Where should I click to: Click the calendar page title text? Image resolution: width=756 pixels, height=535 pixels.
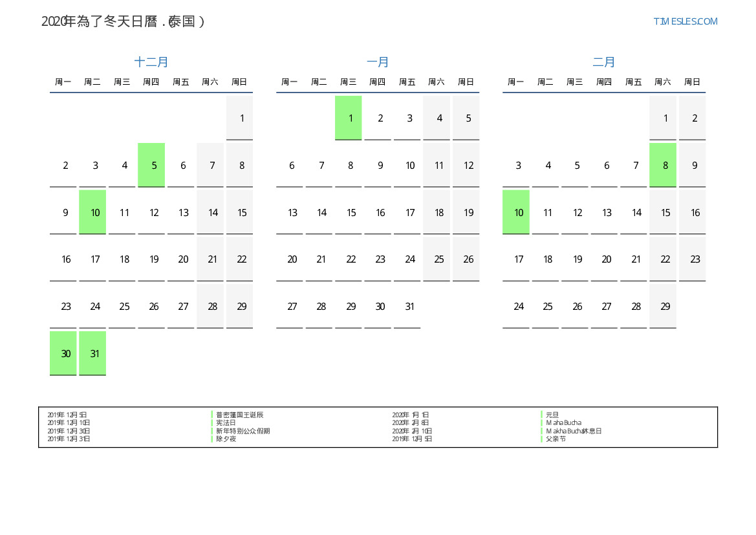123,21
